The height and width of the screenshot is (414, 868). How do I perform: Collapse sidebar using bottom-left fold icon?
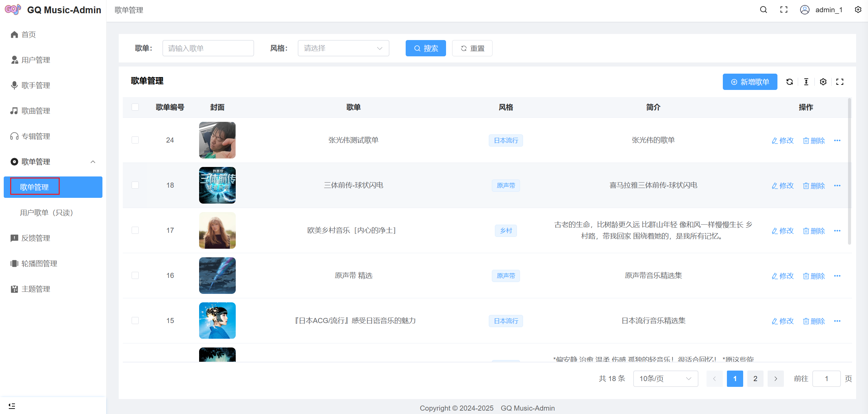point(12,406)
